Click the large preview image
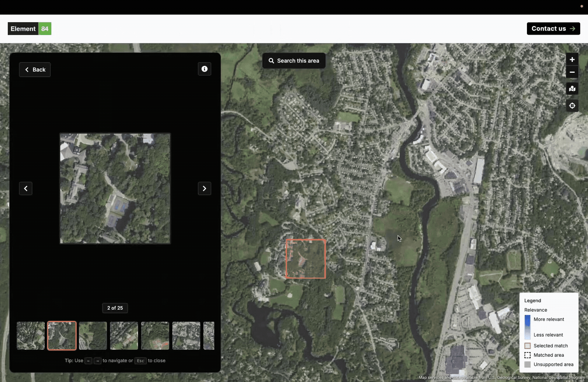The width and height of the screenshot is (588, 382). pyautogui.click(x=115, y=189)
